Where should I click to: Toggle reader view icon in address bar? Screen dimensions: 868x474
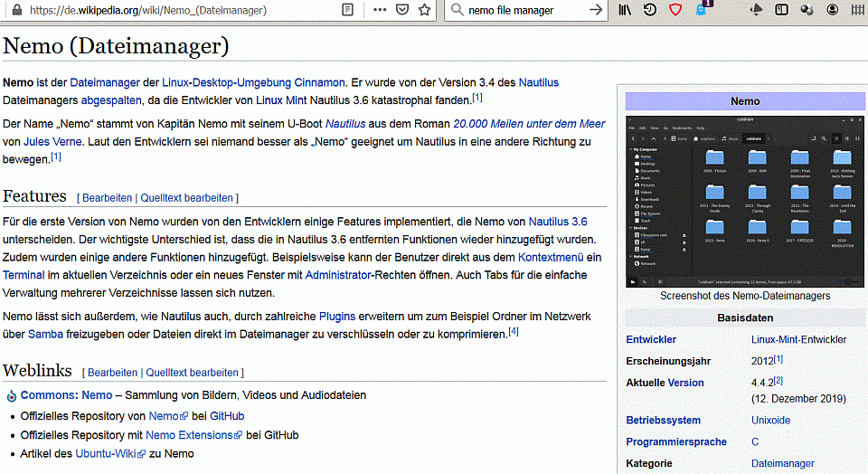pos(347,9)
